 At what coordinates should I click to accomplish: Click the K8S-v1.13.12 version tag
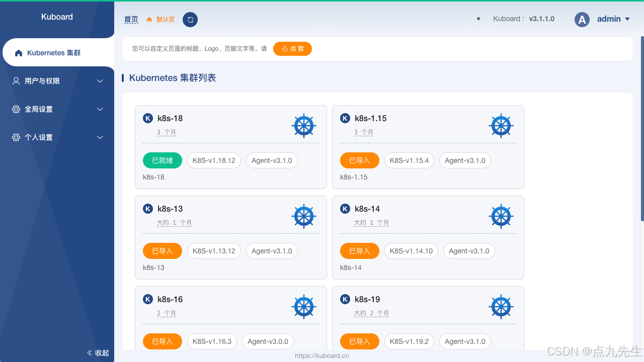(214, 251)
